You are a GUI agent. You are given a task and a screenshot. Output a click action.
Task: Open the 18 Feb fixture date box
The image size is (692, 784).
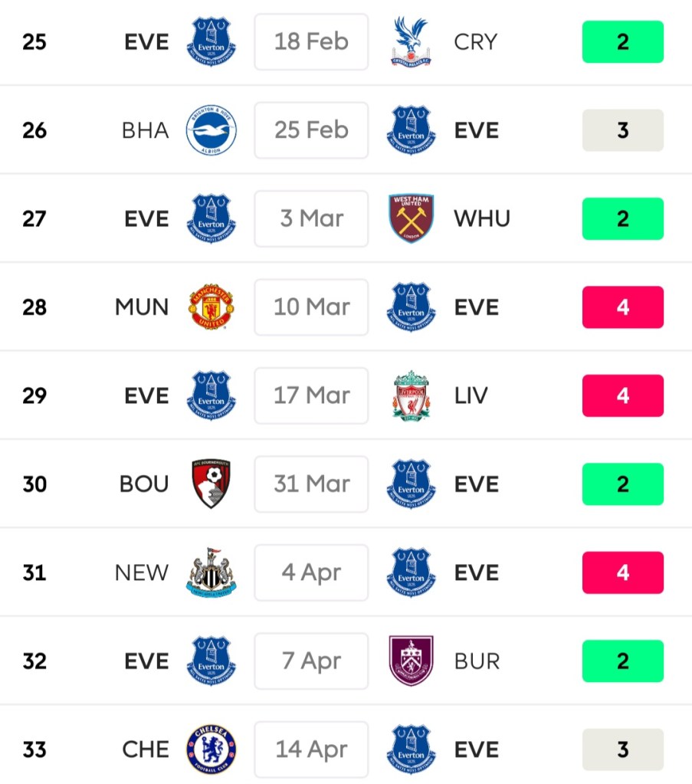pos(311,41)
